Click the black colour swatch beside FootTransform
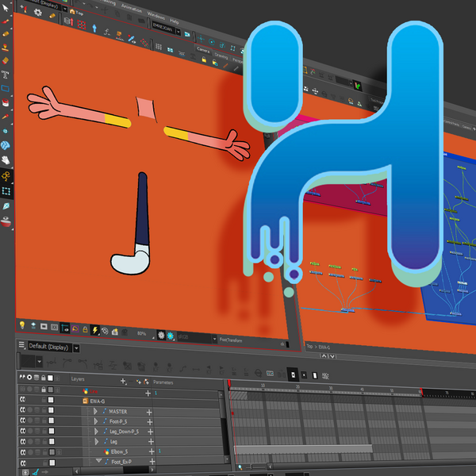This screenshot has height=476, width=476. (287, 344)
